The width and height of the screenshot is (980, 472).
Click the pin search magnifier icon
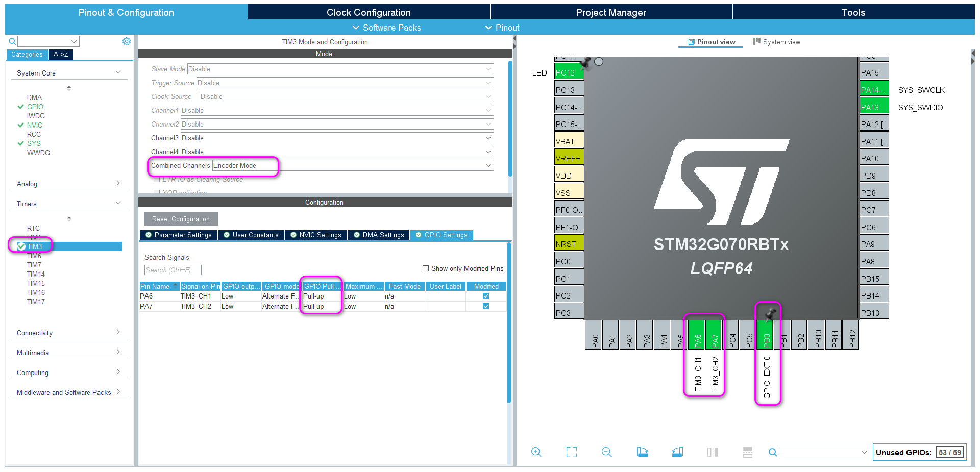(x=773, y=452)
